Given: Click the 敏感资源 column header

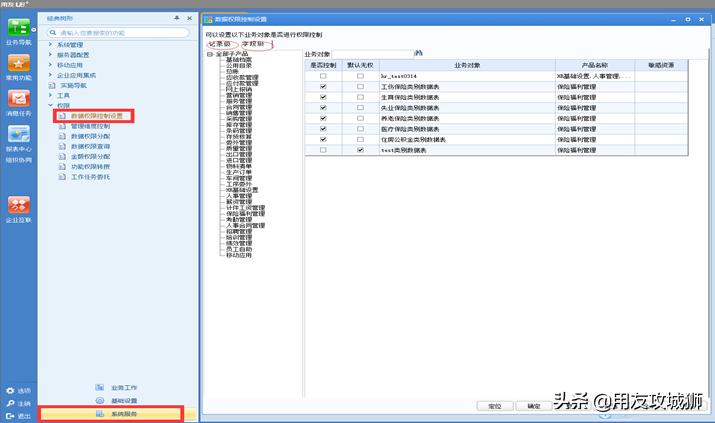Looking at the screenshot, I should point(661,65).
